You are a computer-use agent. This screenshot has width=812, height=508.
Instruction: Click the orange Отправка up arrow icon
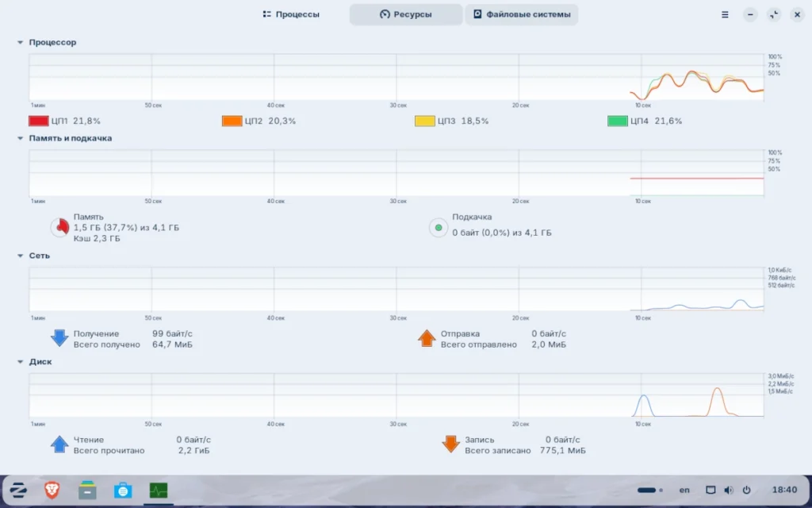pos(427,338)
